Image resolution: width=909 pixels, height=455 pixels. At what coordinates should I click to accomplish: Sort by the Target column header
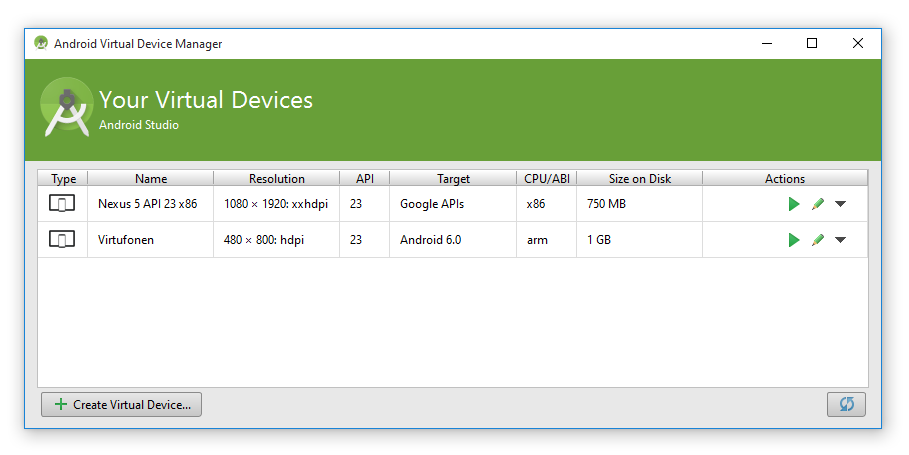[453, 179]
